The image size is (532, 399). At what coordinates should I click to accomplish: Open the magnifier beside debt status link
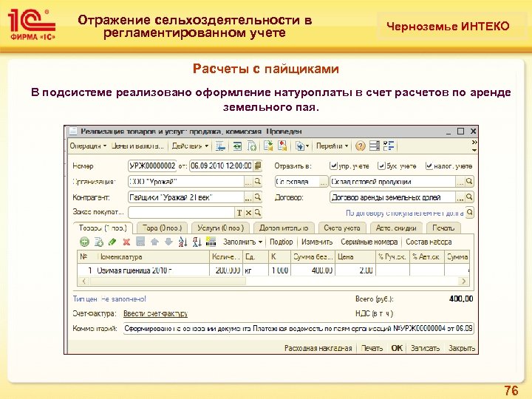(x=470, y=212)
